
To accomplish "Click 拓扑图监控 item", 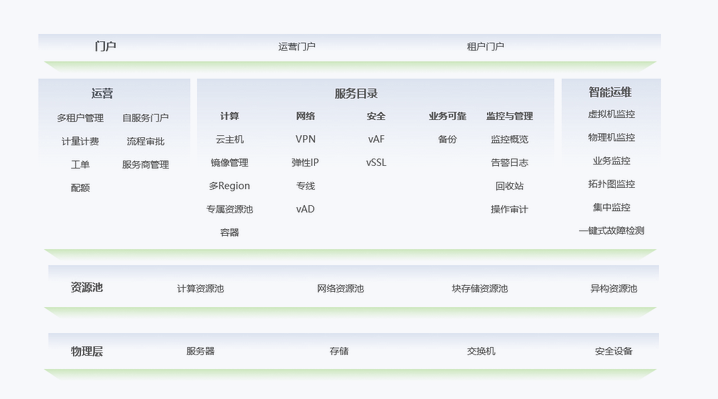I will click(x=611, y=184).
